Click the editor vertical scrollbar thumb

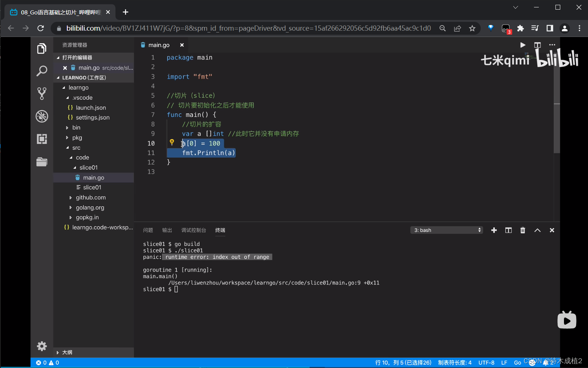pos(557,103)
